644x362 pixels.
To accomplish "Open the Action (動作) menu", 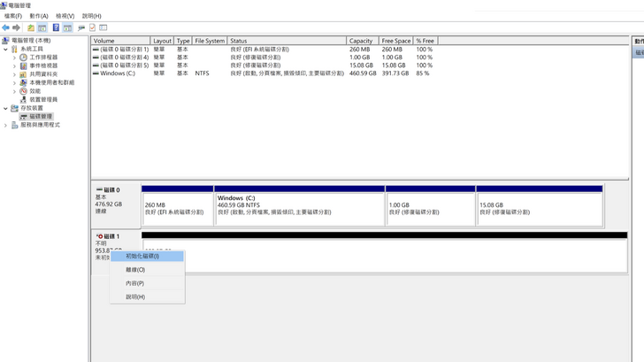I will point(39,16).
